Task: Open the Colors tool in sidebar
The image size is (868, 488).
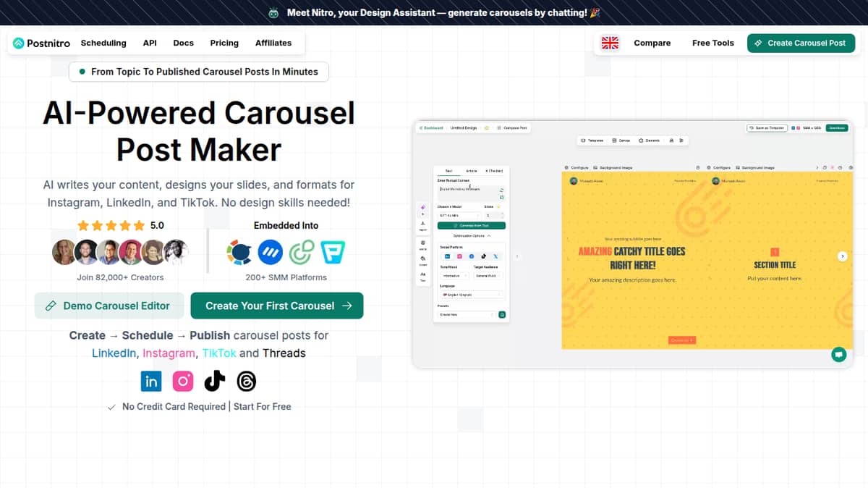Action: pos(423,260)
